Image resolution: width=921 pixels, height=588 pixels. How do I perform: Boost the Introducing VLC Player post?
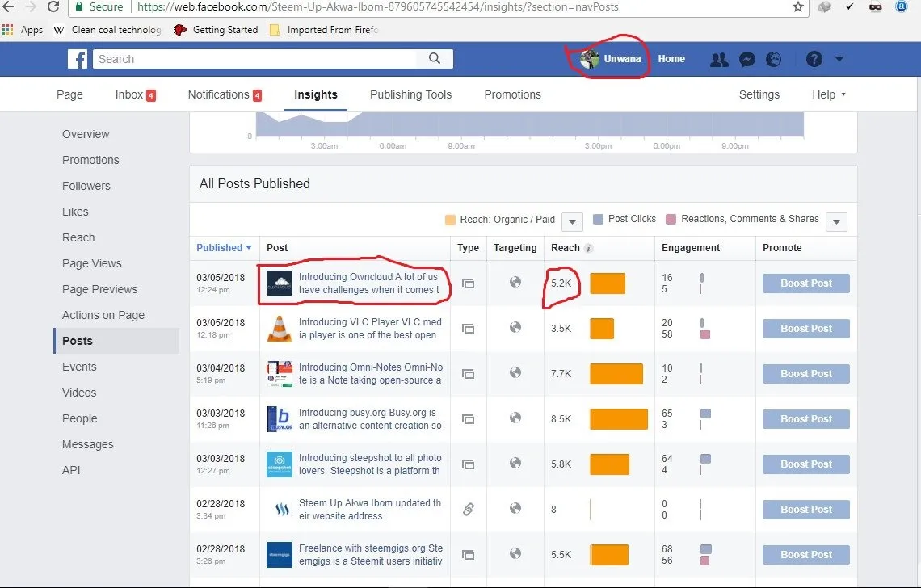click(806, 329)
